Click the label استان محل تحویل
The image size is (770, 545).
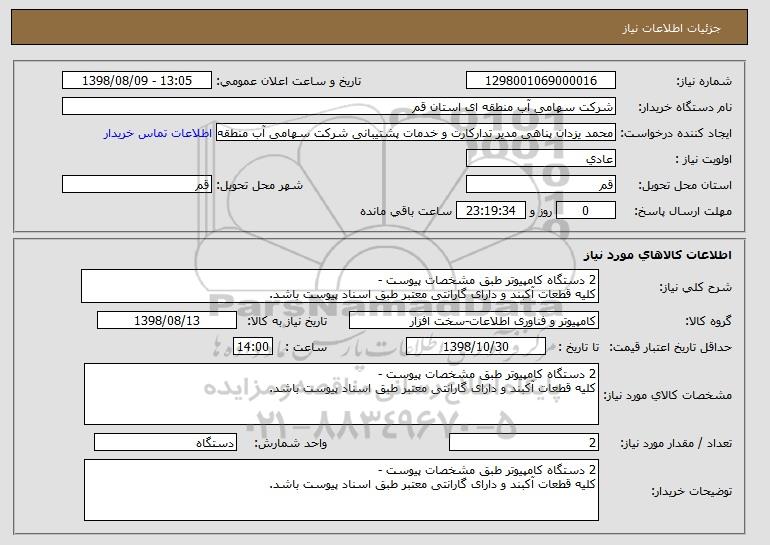(x=685, y=186)
